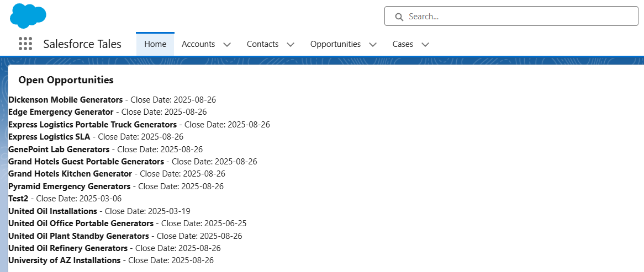Click the search magnifier icon
The image size is (644, 272).
399,17
